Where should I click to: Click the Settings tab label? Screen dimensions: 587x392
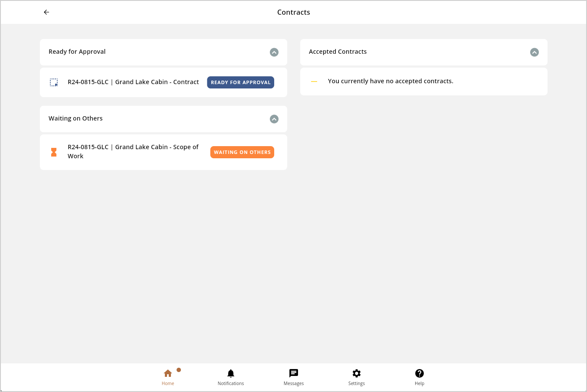pos(357,384)
